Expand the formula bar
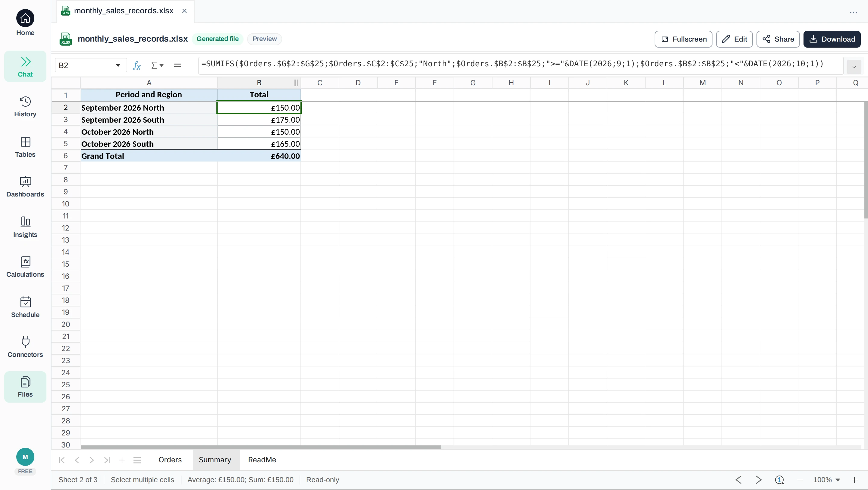 854,67
